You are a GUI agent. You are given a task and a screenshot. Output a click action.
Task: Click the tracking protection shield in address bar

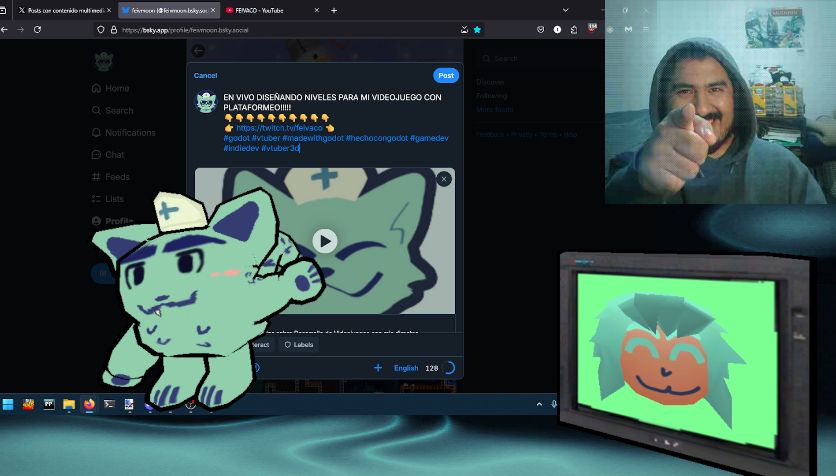click(100, 30)
